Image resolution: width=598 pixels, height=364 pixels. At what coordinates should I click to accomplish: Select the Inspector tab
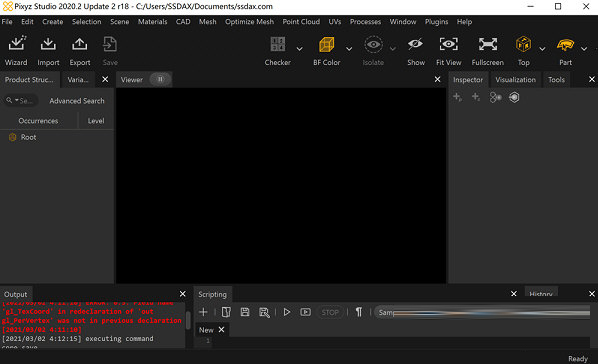tap(468, 80)
